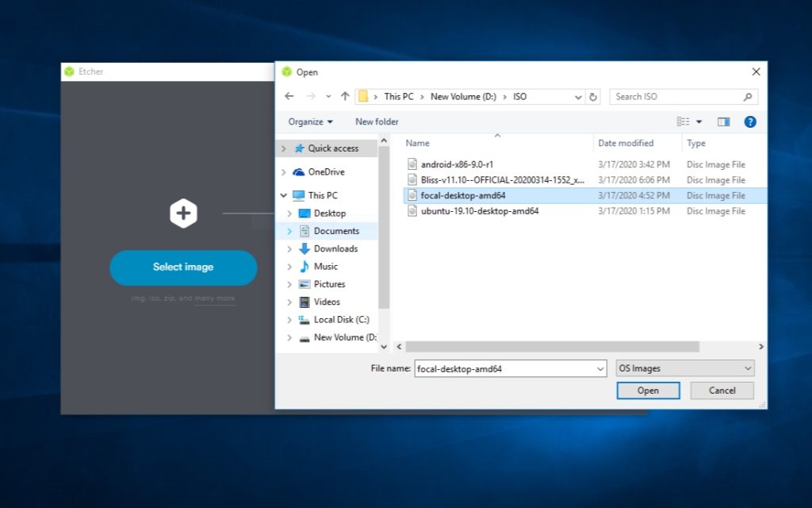This screenshot has height=508, width=812.
Task: Expand address bar path history dropdown
Action: tap(578, 97)
